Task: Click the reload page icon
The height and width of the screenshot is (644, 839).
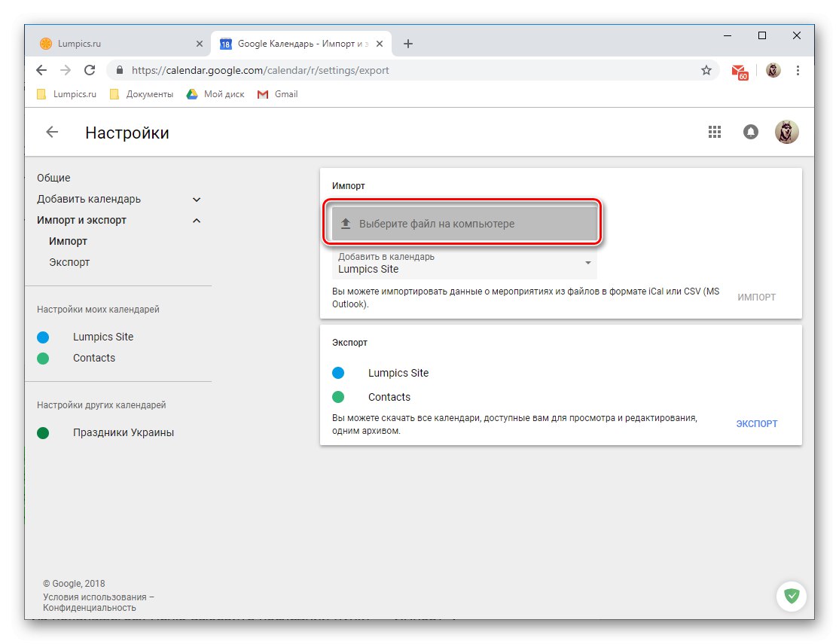Action: tap(90, 69)
